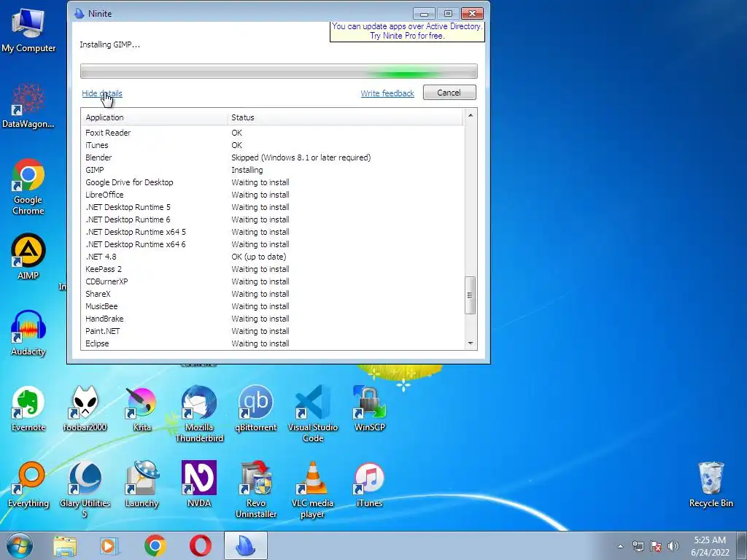This screenshot has height=560, width=747.
Task: Open Windows Explorer from the taskbar
Action: coord(65,545)
